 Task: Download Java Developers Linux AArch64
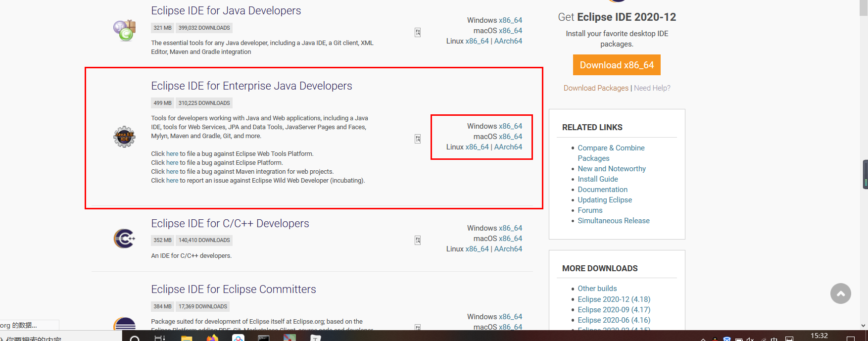point(508,41)
